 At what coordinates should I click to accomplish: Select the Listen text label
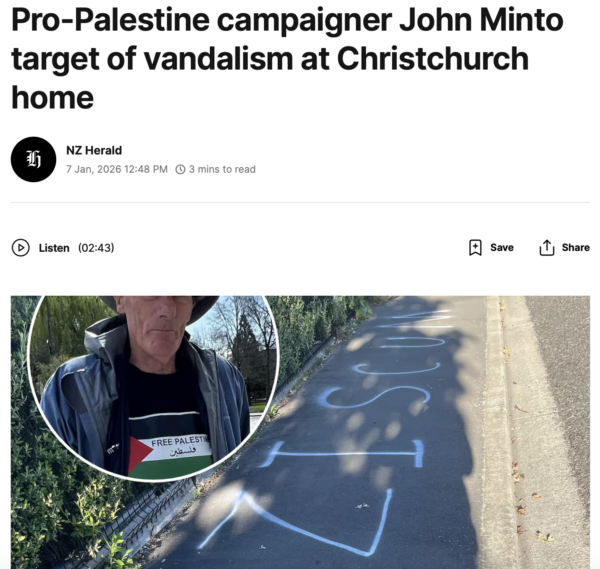point(54,248)
